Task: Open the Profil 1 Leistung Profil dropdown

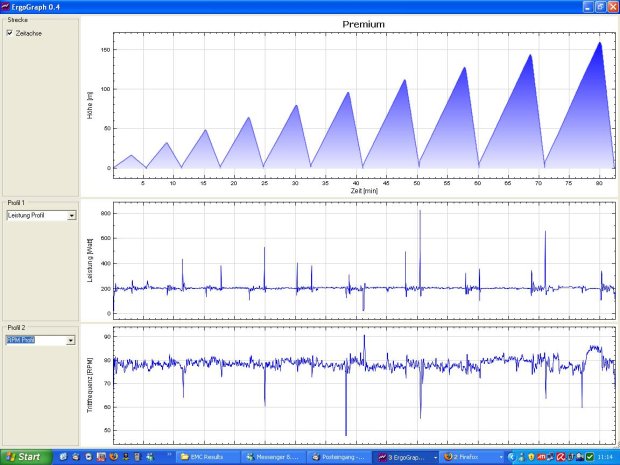Action: click(x=71, y=215)
